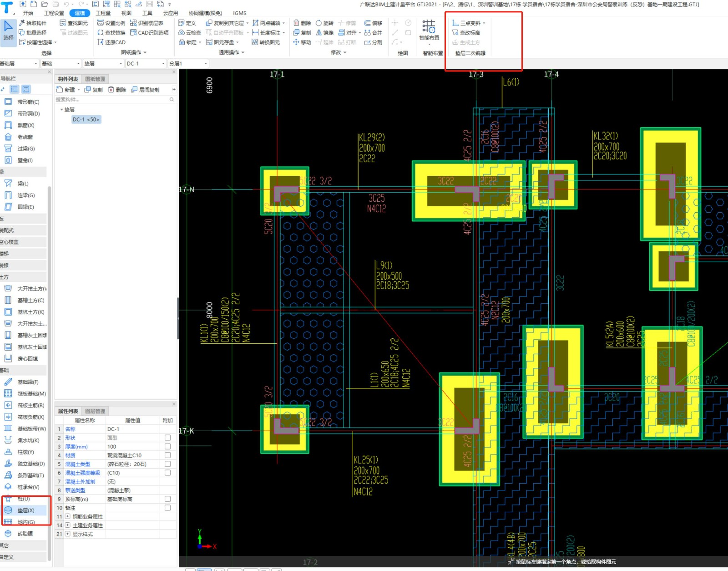Open the 基础层 floor dropdown
Image resolution: width=728 pixels, height=571 pixels.
tap(18, 63)
